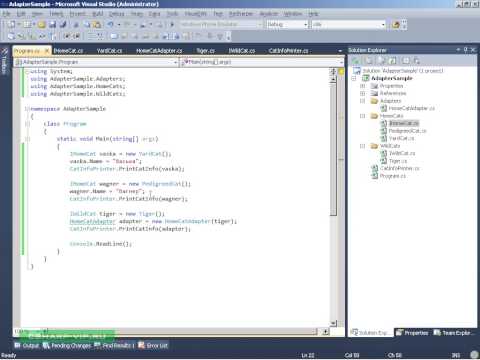Undo the last edit via toolbar
Screen dimensions: 480x360
tap(111, 25)
